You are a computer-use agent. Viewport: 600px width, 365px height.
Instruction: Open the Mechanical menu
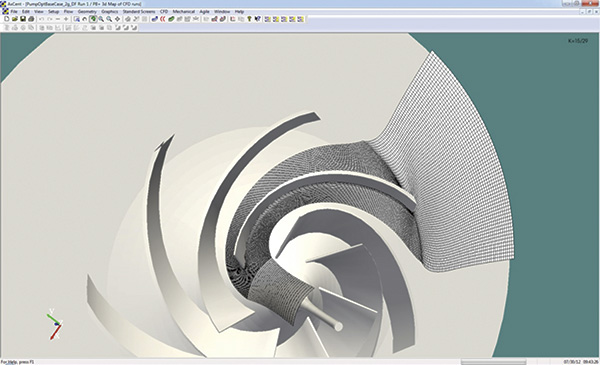[184, 11]
